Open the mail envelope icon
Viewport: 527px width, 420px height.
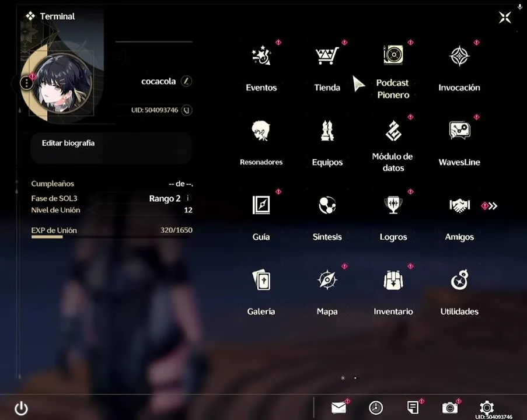click(338, 408)
